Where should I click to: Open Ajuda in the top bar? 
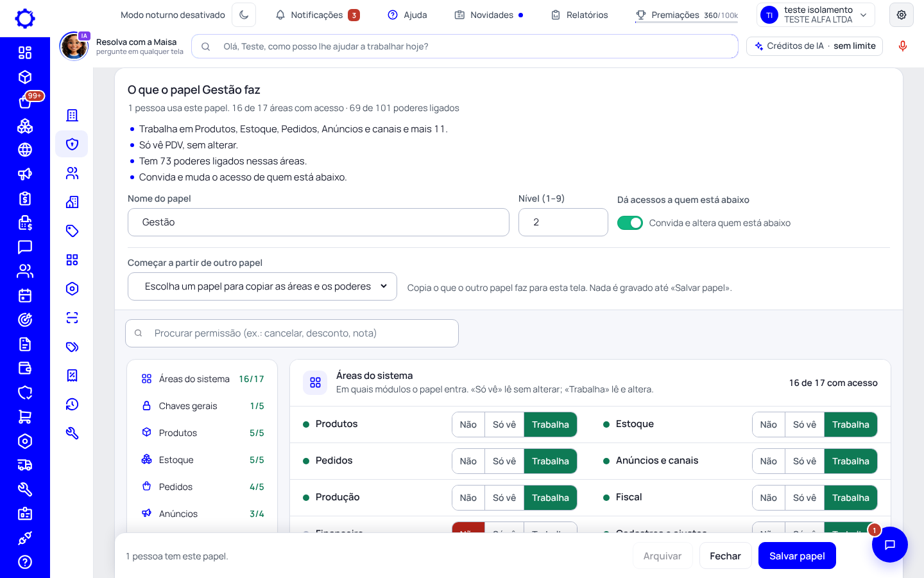(x=407, y=15)
